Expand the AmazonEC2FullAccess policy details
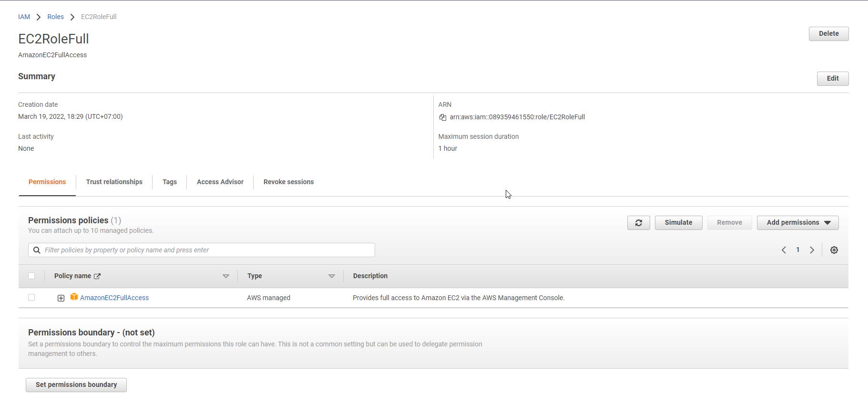Screen dimensions: 868x396 (61, 298)
